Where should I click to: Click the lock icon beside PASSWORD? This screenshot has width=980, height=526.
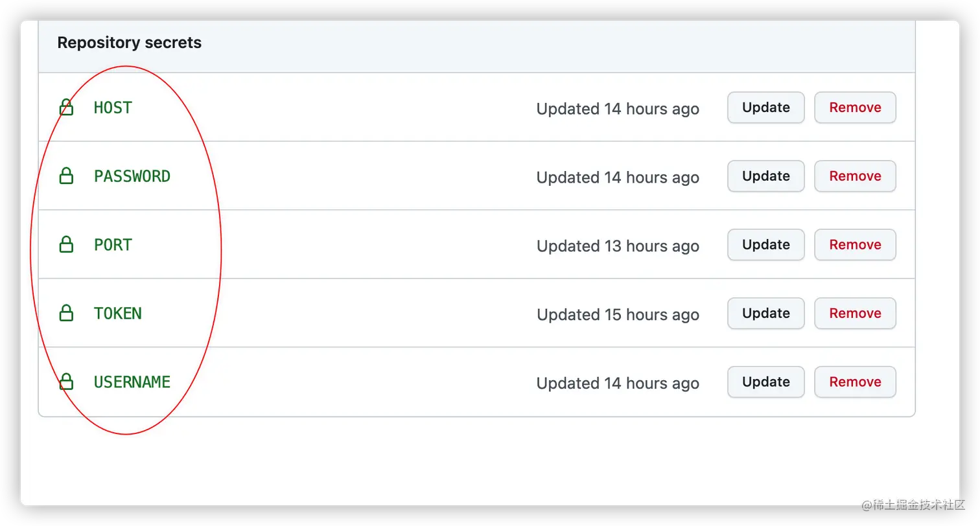(66, 176)
